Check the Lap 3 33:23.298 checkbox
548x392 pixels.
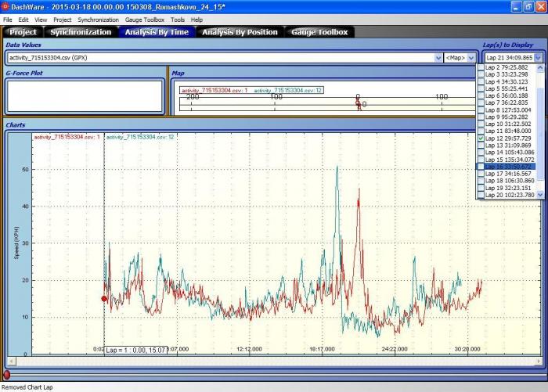481,74
